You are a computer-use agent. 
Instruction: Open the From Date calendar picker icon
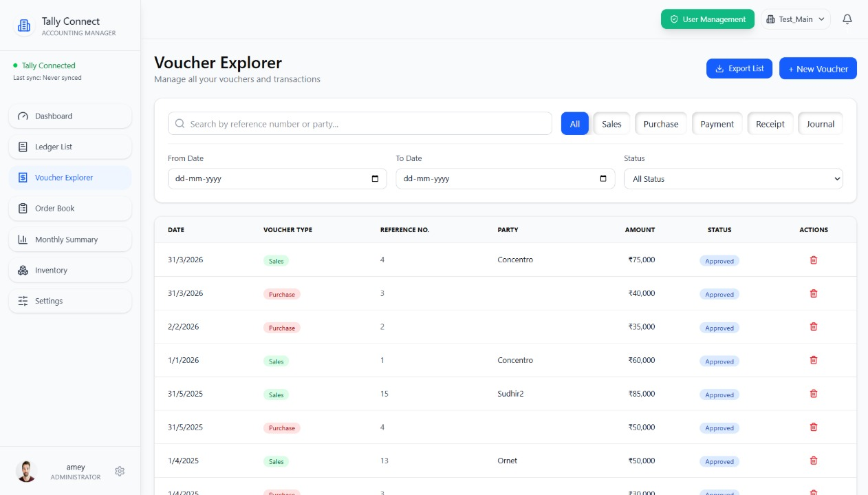click(x=375, y=178)
